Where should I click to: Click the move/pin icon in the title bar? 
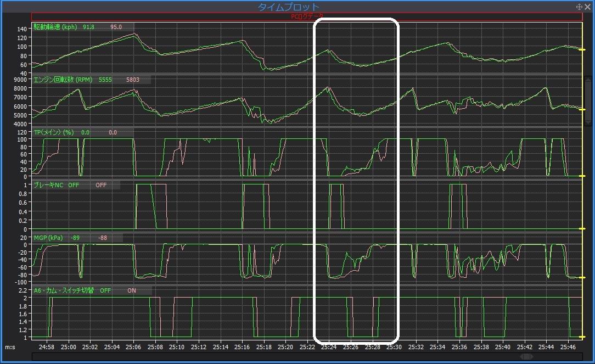point(579,7)
